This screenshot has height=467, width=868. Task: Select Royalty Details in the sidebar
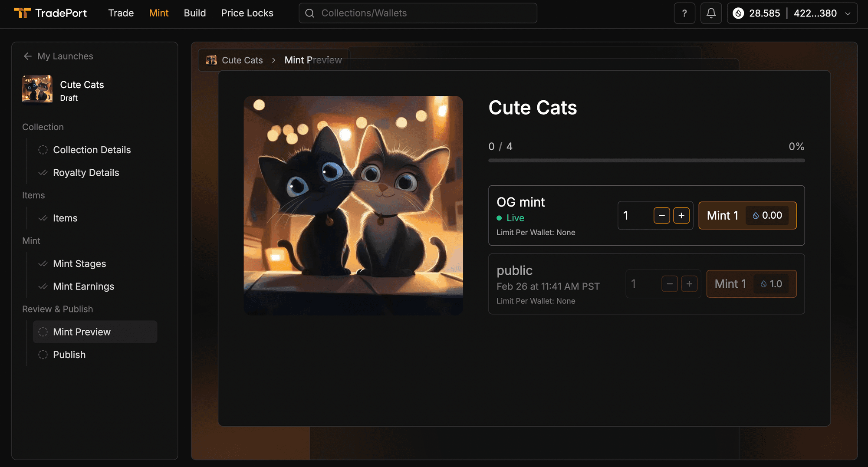click(85, 172)
